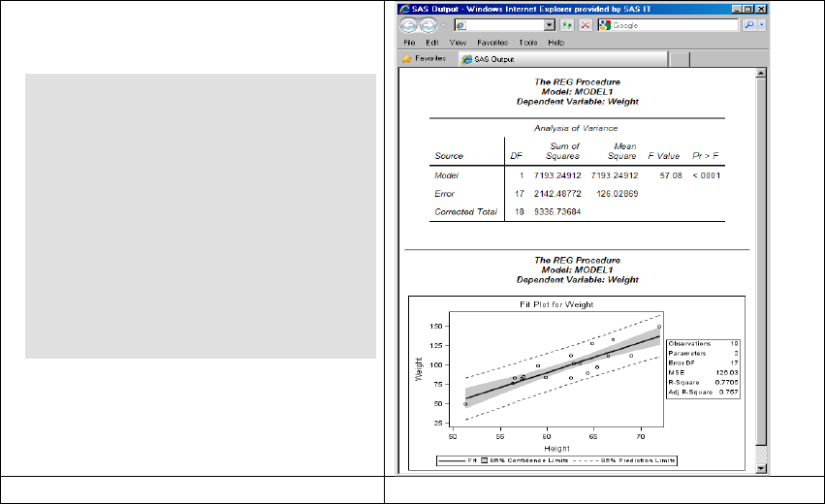The image size is (825, 504).
Task: Click the R-Square 0.7705 statistic
Action: coord(703,383)
